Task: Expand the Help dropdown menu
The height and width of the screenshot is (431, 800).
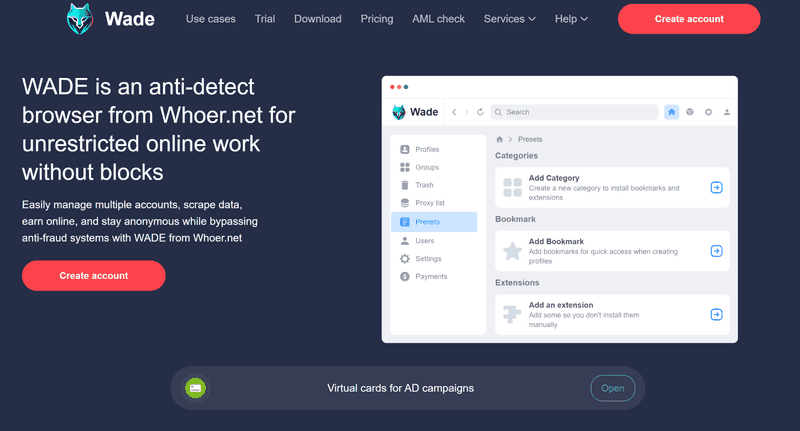Action: pyautogui.click(x=571, y=19)
